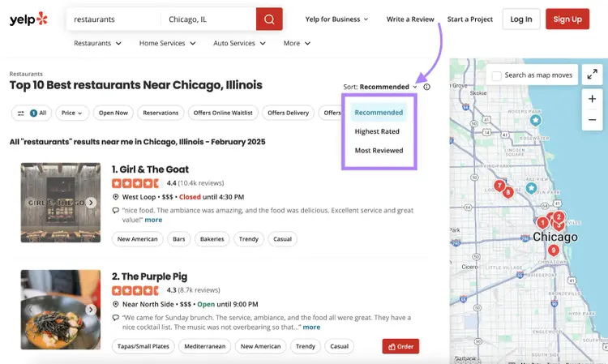
Task: Click map pin number 2
Action: click(559, 217)
